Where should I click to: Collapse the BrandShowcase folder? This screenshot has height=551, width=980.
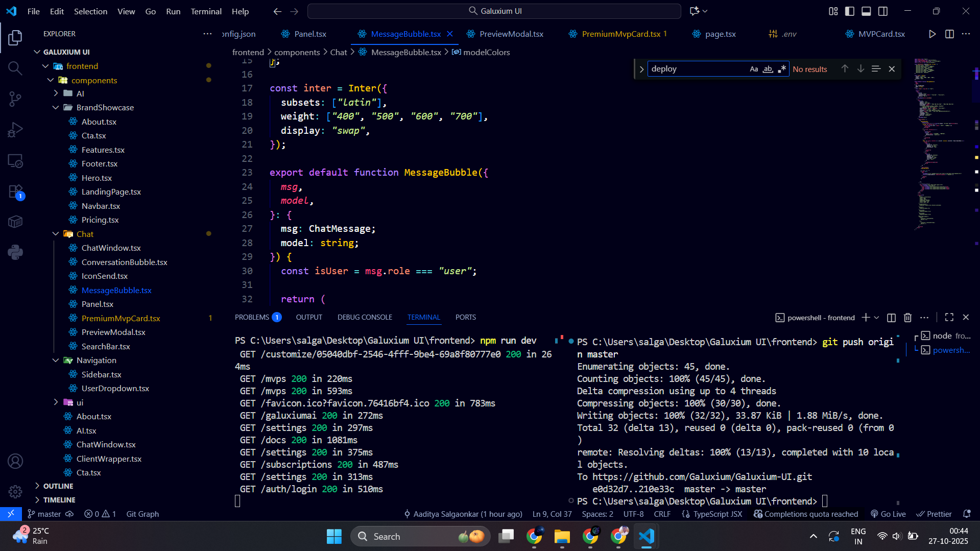[105, 107]
